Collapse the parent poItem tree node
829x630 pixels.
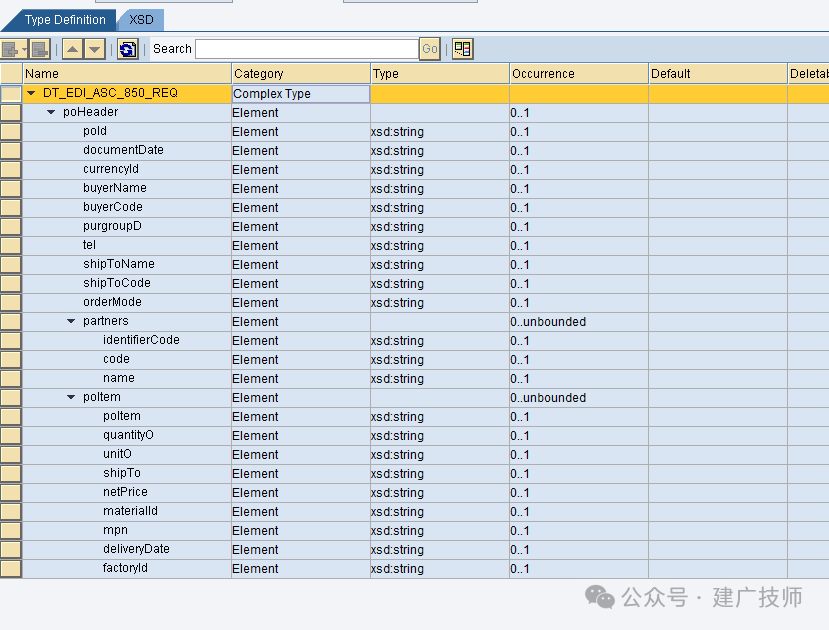[71, 397]
